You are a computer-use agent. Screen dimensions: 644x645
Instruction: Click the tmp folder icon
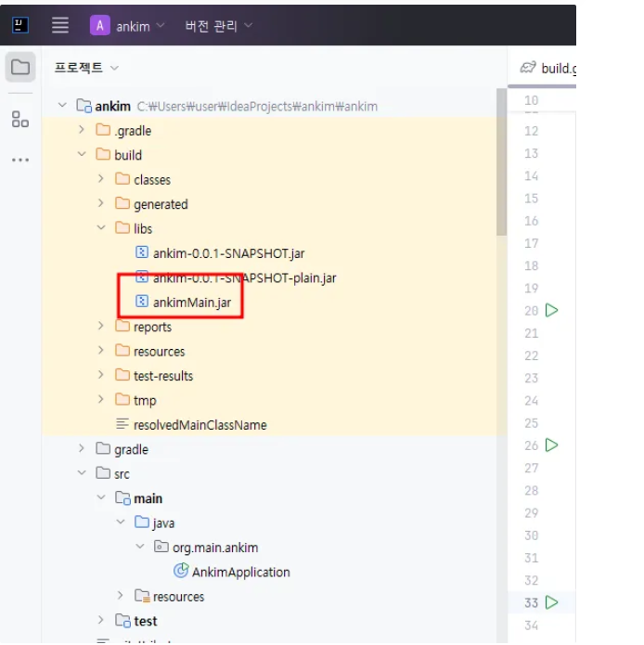122,399
